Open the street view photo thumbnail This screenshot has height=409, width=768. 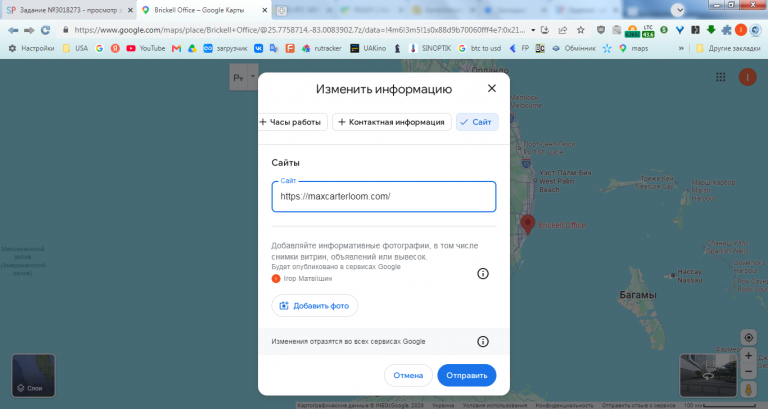click(708, 375)
